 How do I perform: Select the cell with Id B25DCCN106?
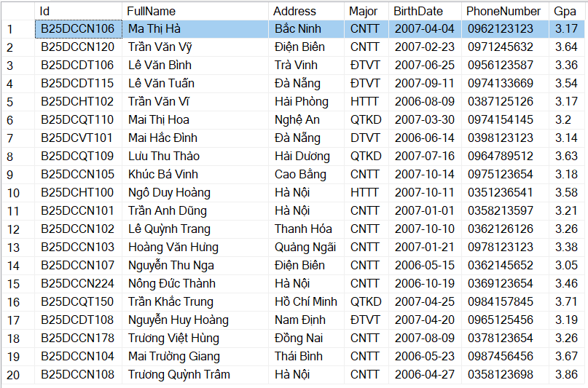pyautogui.click(x=78, y=29)
